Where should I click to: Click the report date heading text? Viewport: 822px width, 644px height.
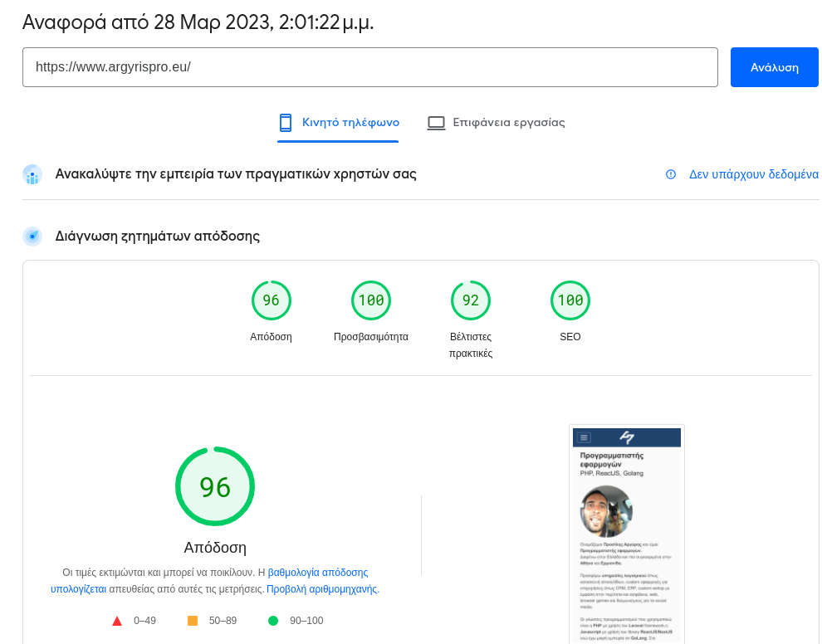click(x=198, y=22)
